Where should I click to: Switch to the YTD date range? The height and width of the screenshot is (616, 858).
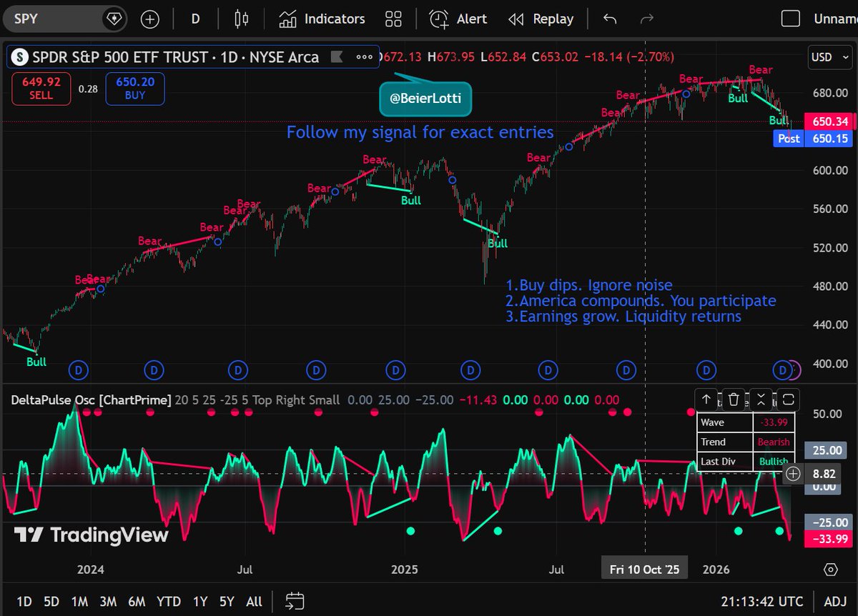tap(169, 601)
